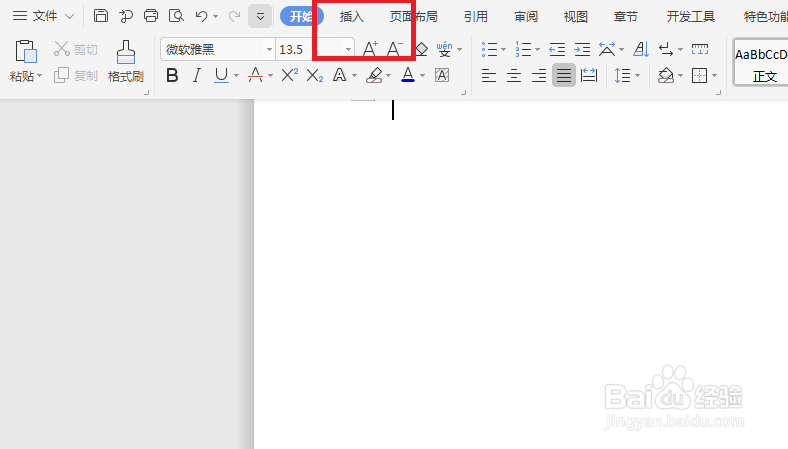Click the Save icon
The width and height of the screenshot is (788, 449).
pyautogui.click(x=101, y=16)
